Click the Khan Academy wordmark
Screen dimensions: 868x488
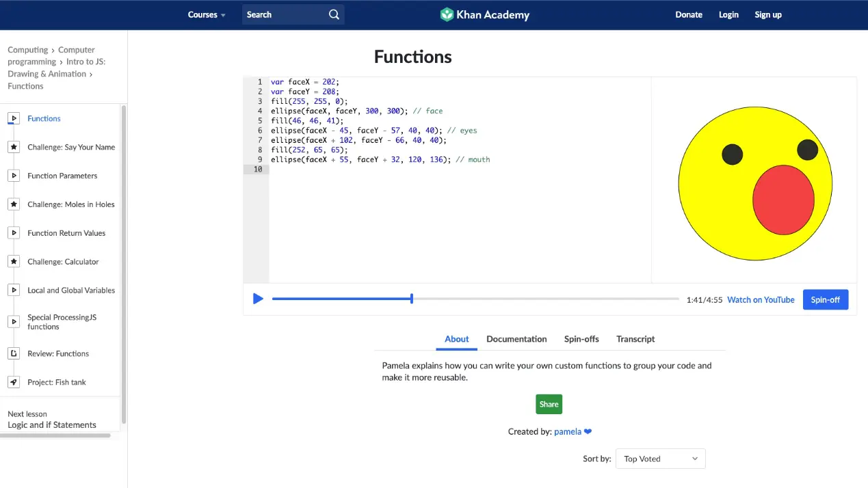(492, 14)
